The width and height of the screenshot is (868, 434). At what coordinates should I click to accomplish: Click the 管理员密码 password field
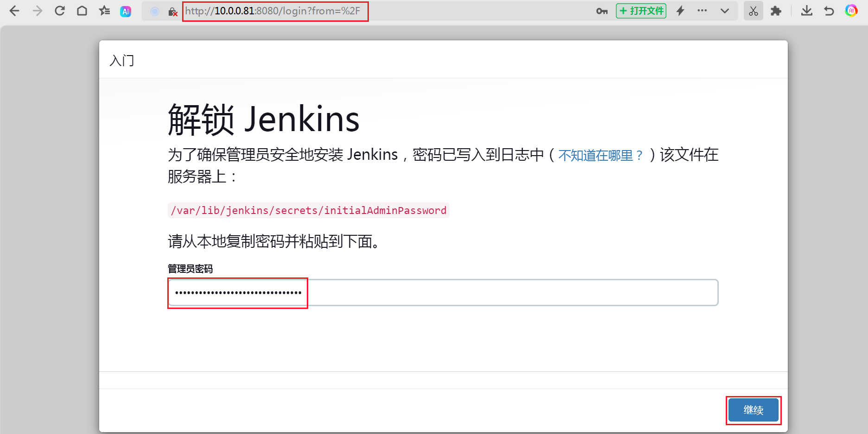coord(443,292)
